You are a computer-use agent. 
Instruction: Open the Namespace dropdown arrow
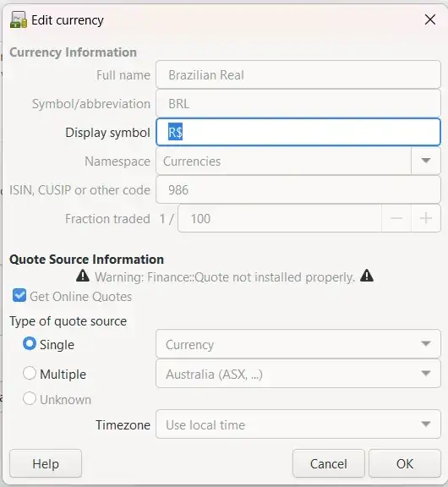[426, 161]
